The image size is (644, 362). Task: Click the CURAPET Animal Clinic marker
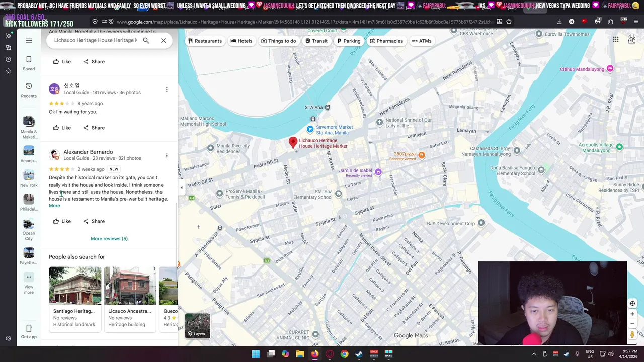[315, 334]
